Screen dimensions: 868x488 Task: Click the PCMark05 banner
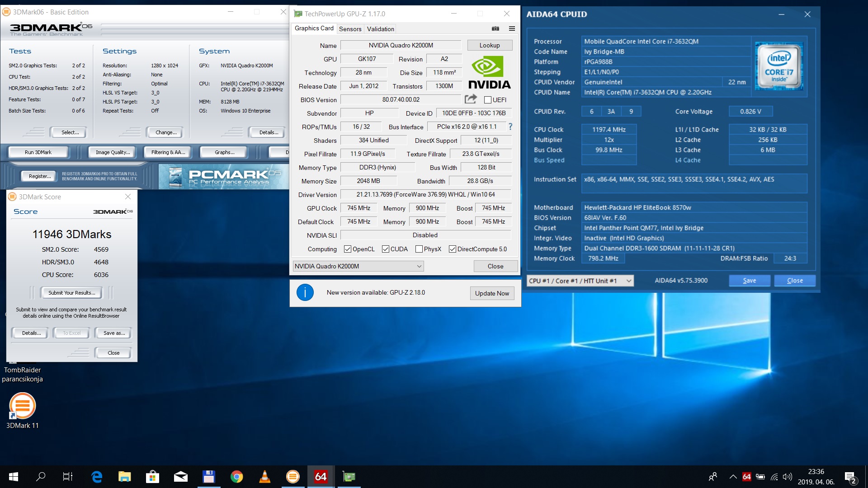[x=224, y=177]
